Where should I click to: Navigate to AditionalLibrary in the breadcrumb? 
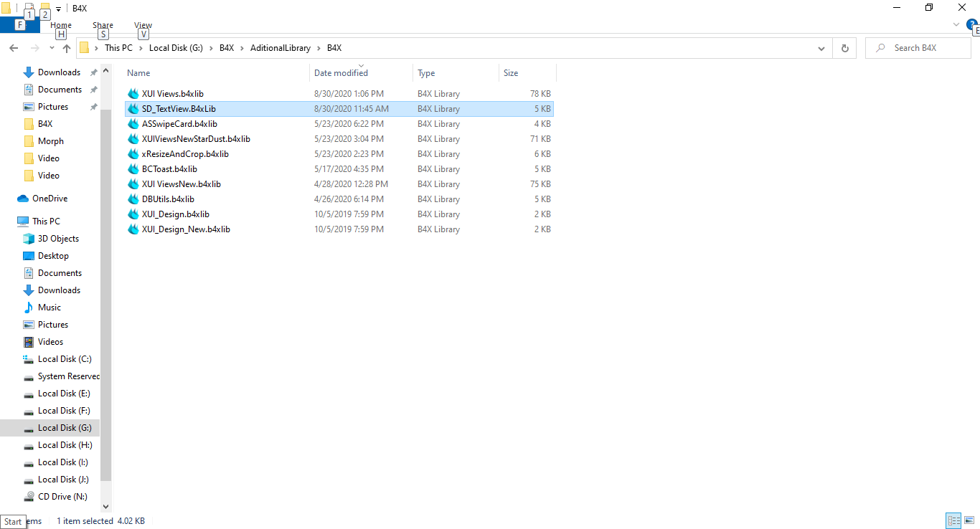281,48
